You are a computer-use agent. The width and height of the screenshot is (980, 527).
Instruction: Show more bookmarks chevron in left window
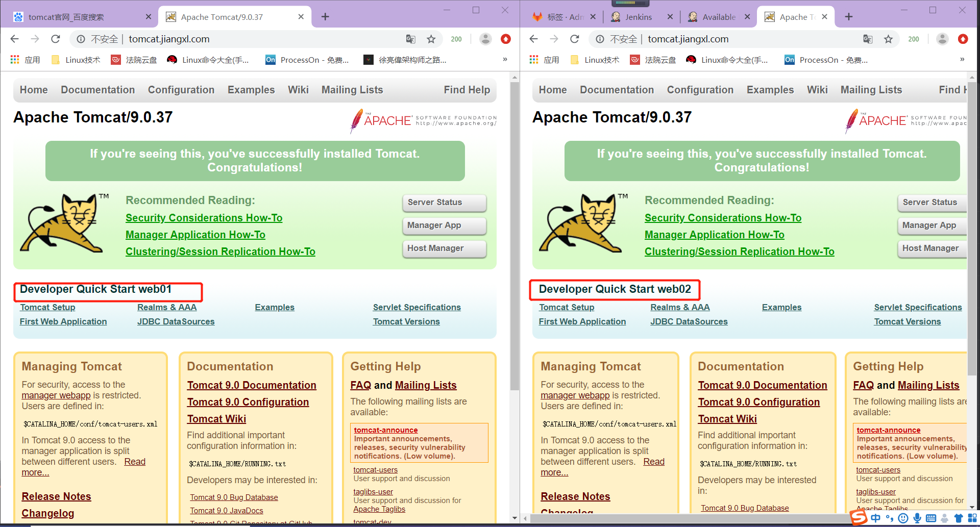505,60
